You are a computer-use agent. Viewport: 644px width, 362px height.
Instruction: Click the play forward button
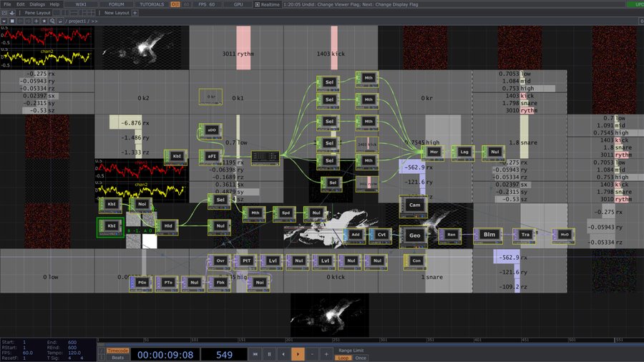298,354
